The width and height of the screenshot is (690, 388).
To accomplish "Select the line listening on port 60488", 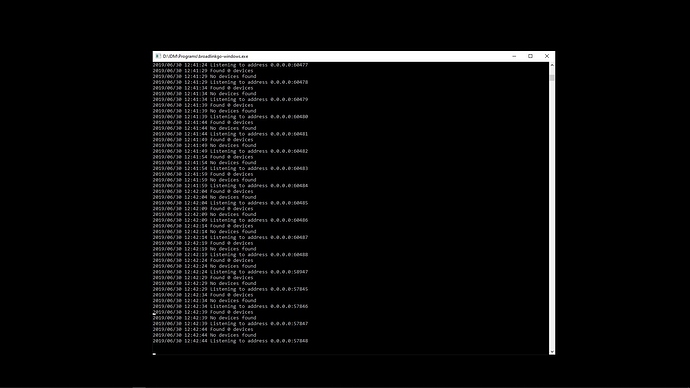I will 231,255.
